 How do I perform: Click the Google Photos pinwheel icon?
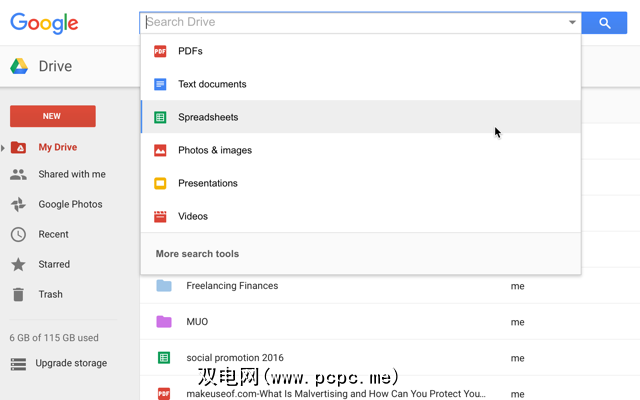(x=18, y=204)
